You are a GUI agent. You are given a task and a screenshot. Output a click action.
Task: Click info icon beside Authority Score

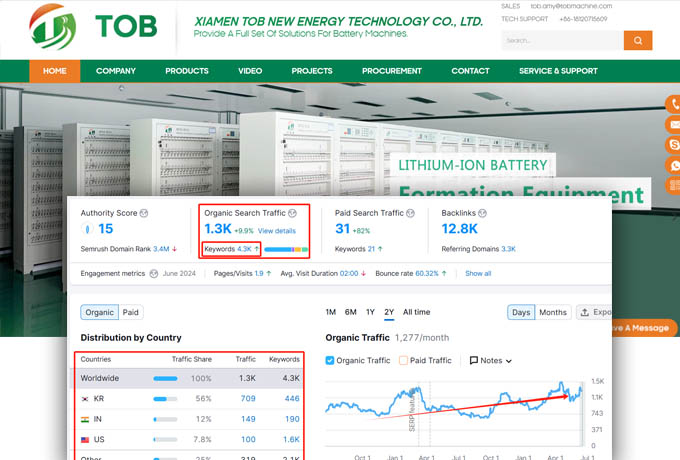tap(144, 213)
